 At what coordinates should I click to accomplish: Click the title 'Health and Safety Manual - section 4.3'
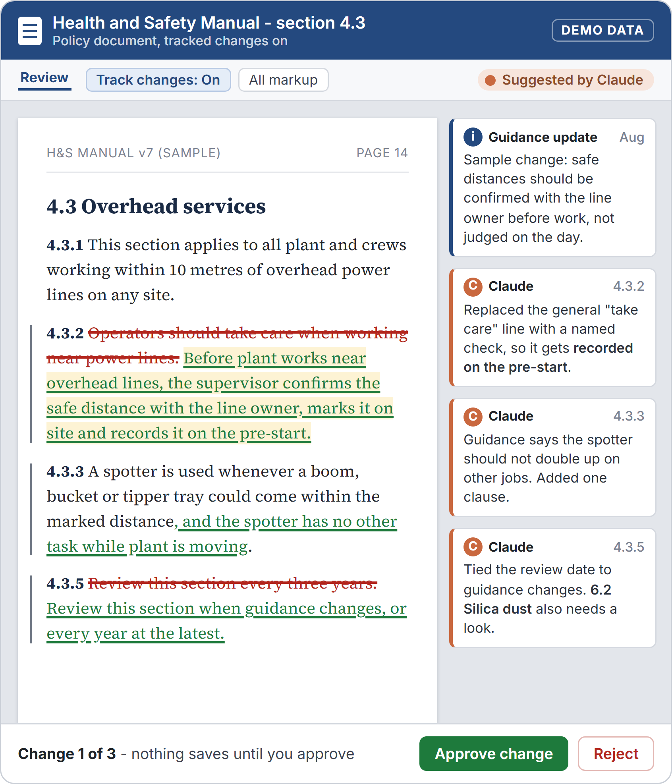coord(209,23)
